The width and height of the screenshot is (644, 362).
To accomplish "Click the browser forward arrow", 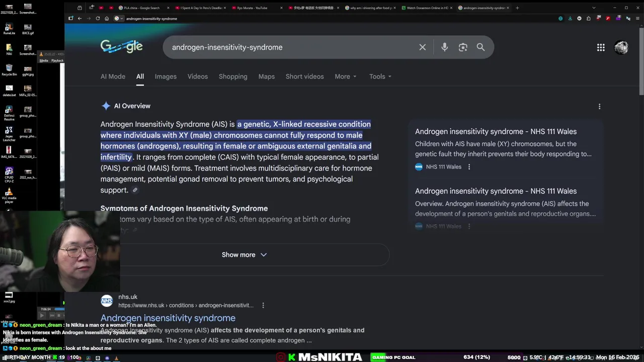I will coord(89,19).
